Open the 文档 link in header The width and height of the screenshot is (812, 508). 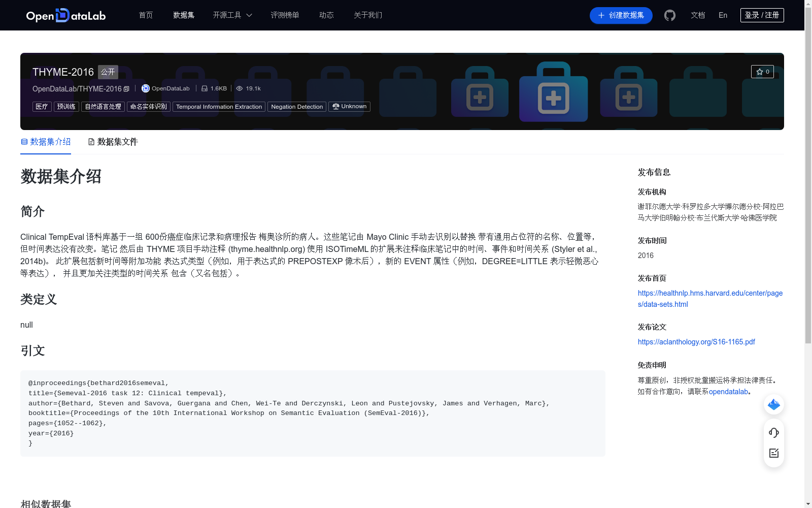(698, 15)
